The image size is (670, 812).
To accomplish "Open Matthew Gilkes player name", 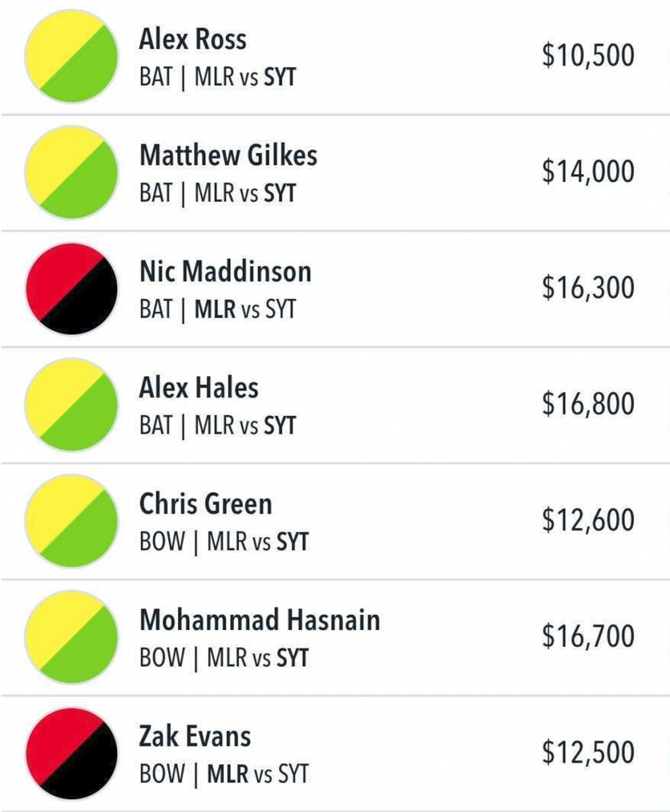I will coord(228,156).
